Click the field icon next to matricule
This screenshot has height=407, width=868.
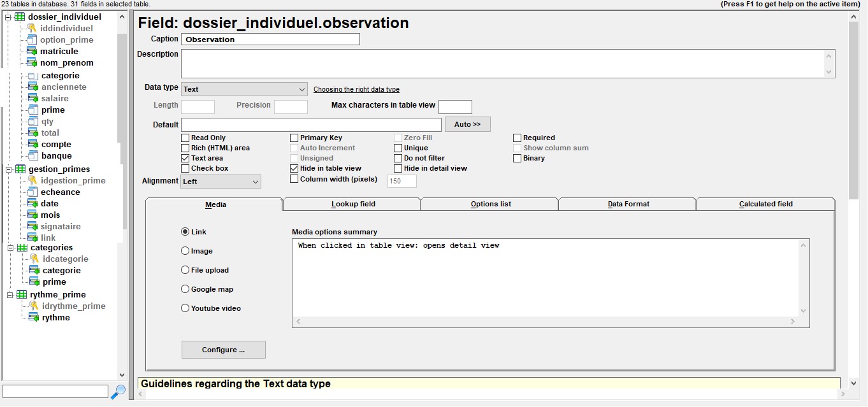coord(32,52)
